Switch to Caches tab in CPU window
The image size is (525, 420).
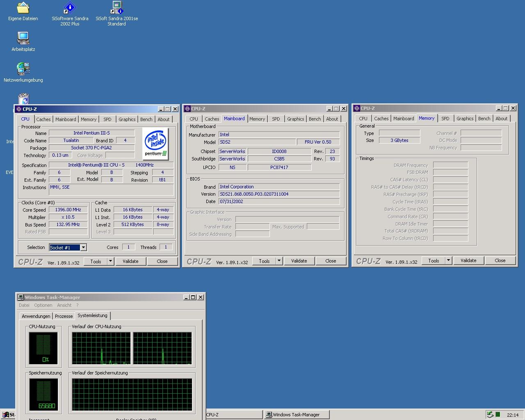[x=43, y=119]
